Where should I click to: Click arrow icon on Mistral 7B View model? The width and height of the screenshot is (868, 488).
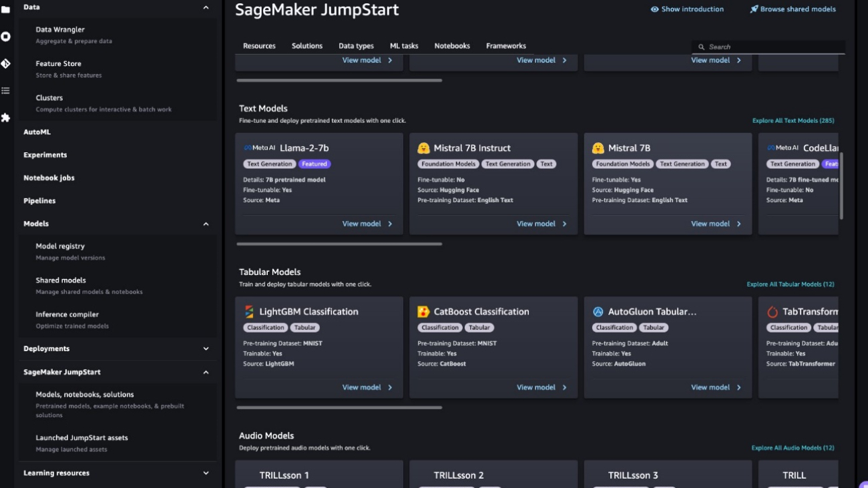(738, 224)
